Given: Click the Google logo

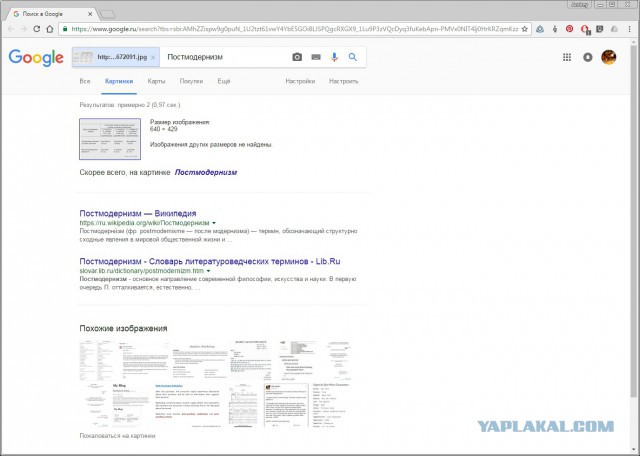Looking at the screenshot, I should pyautogui.click(x=36, y=58).
